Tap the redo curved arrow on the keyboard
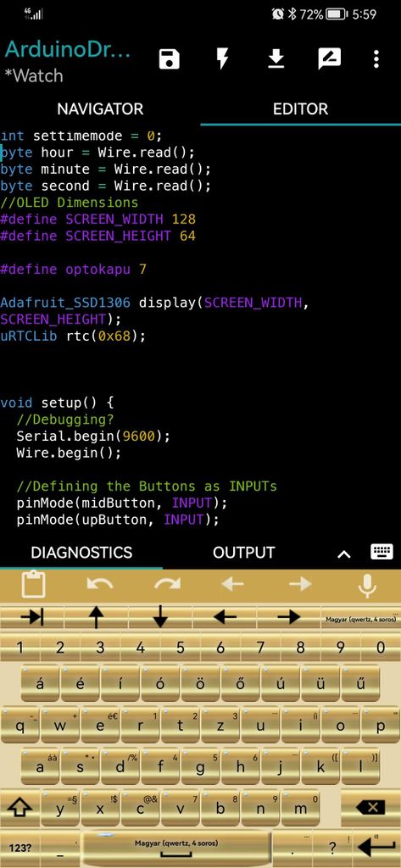 click(167, 585)
